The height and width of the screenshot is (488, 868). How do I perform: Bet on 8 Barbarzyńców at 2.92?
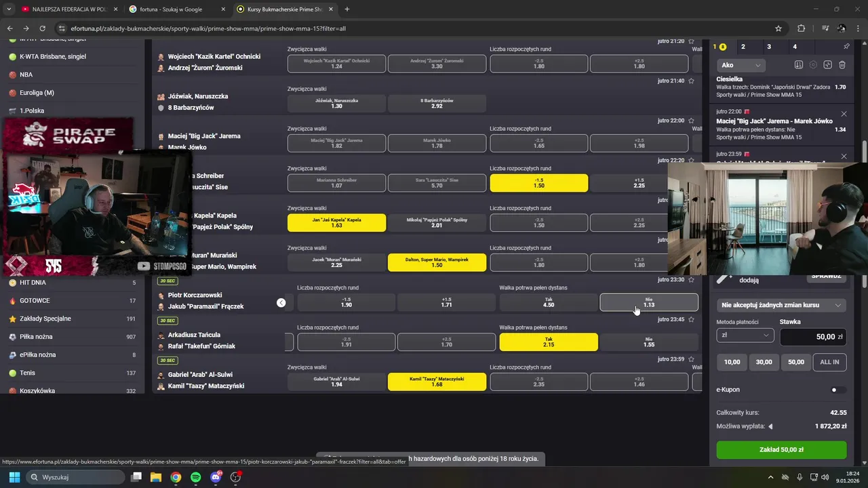[437, 104]
